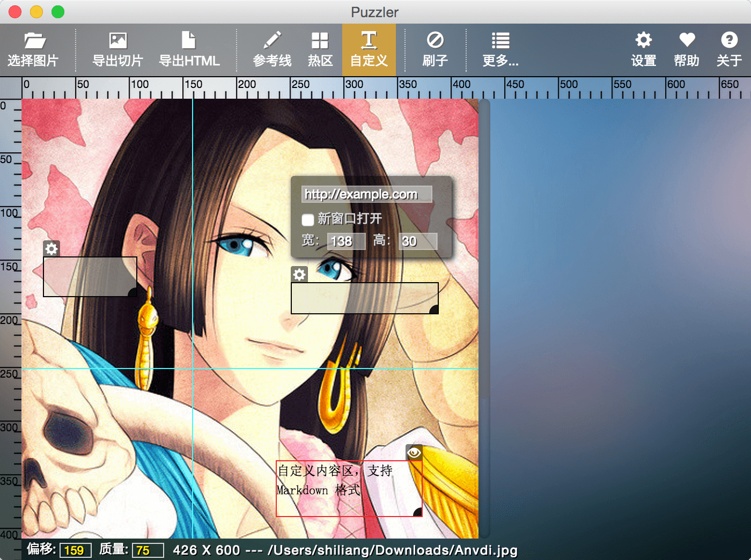This screenshot has width=751, height=560.
Task: Select the 参考线 guideline pencil tool
Action: tap(272, 49)
